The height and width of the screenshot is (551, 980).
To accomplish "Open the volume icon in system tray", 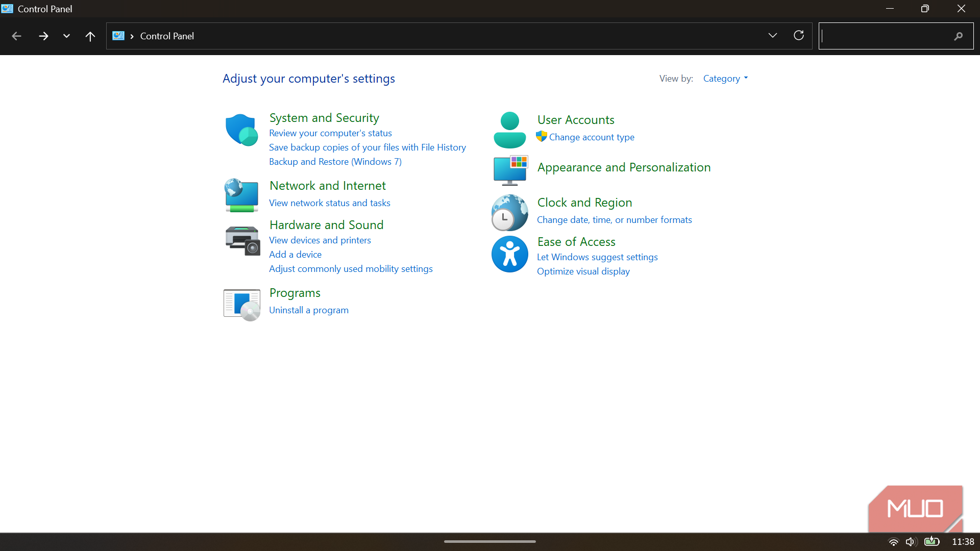I will click(x=911, y=542).
